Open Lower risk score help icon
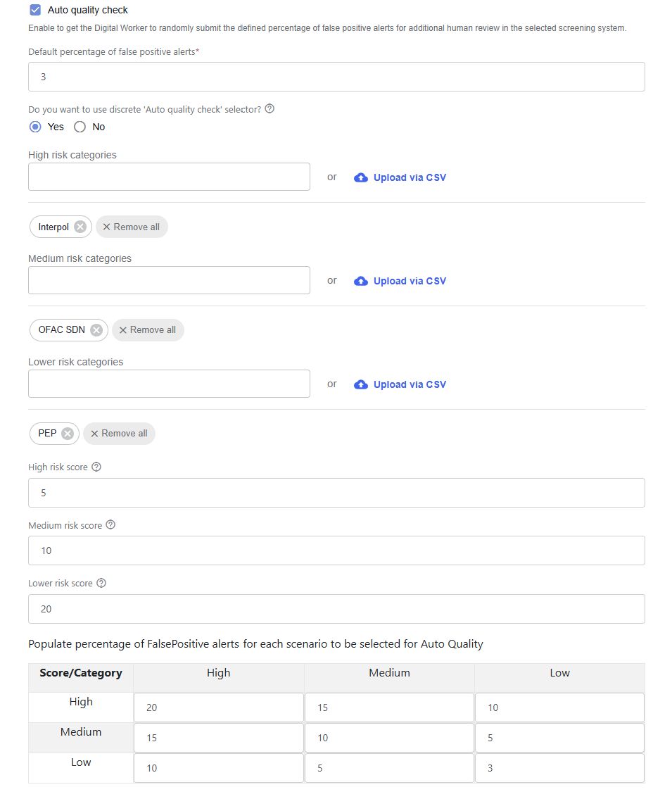 coord(101,583)
